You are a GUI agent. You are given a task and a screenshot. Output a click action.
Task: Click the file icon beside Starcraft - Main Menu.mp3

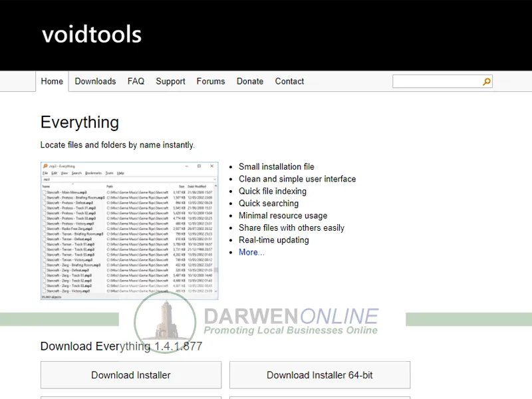(43, 190)
